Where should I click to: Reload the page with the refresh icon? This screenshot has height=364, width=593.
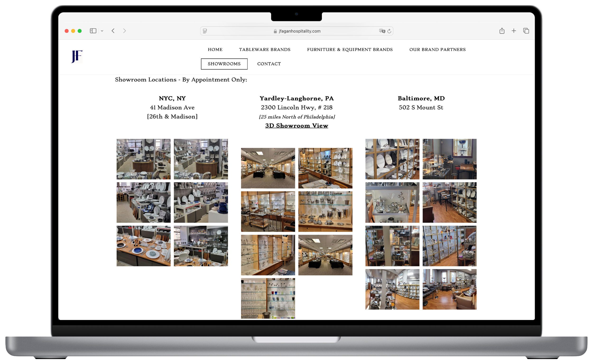point(389,31)
